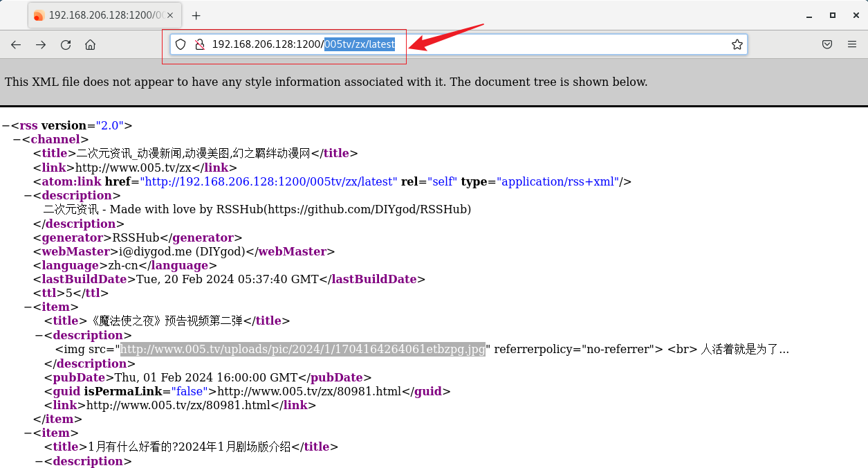Bookmark this page with the star
The width and height of the screenshot is (868, 468).
point(737,44)
